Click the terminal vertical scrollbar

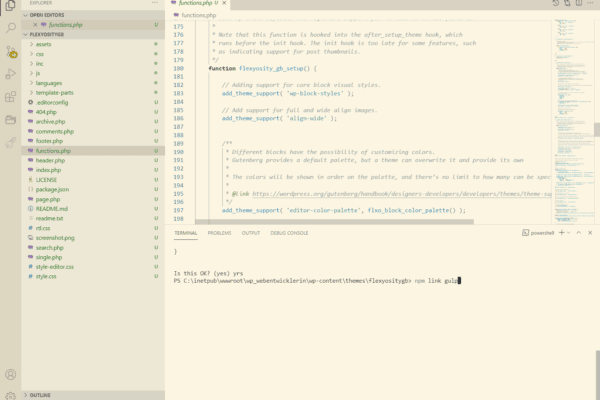click(x=598, y=374)
